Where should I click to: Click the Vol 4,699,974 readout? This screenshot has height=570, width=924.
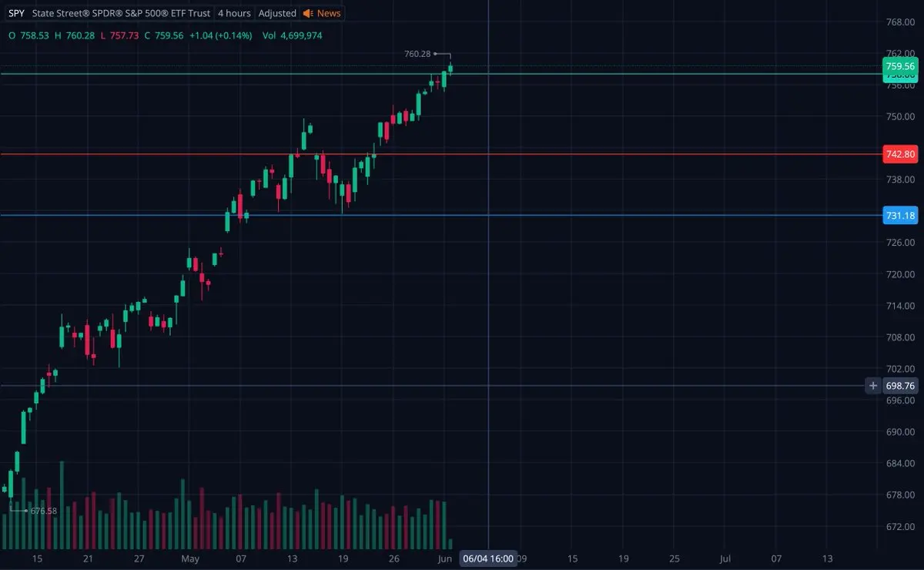point(292,35)
